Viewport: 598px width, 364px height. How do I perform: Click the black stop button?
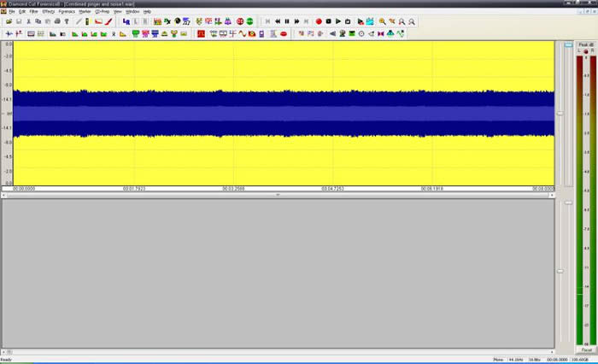[328, 21]
